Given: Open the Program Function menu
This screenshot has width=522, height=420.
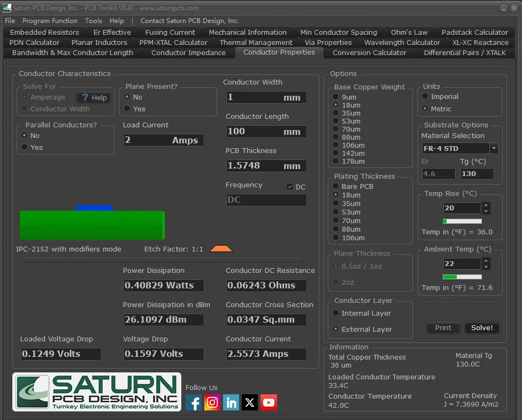Looking at the screenshot, I should click(x=50, y=21).
